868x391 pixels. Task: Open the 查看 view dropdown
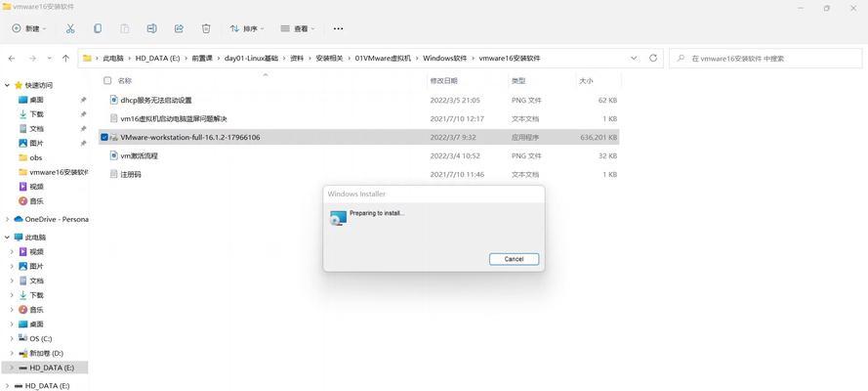point(298,28)
